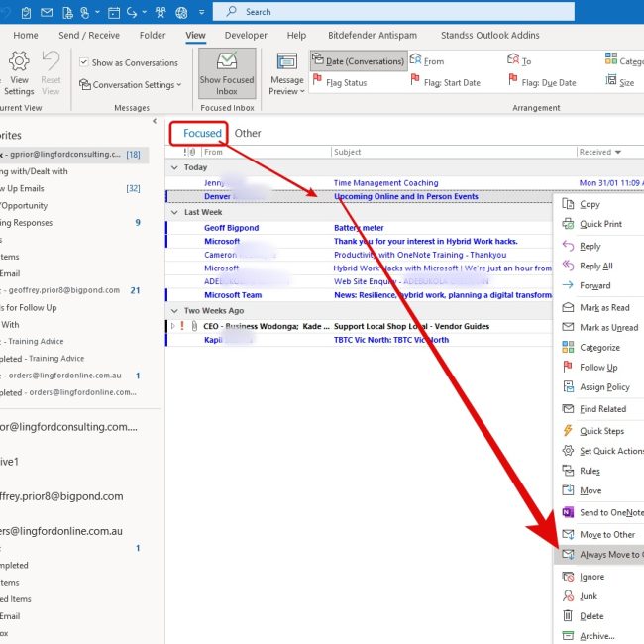Switch to the Developer tab
644x644 pixels.
coord(246,36)
